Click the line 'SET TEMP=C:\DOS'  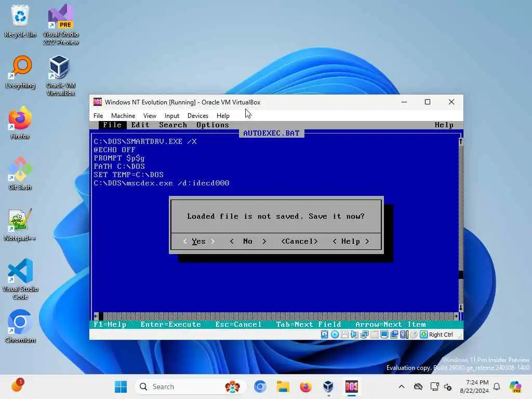pos(129,175)
